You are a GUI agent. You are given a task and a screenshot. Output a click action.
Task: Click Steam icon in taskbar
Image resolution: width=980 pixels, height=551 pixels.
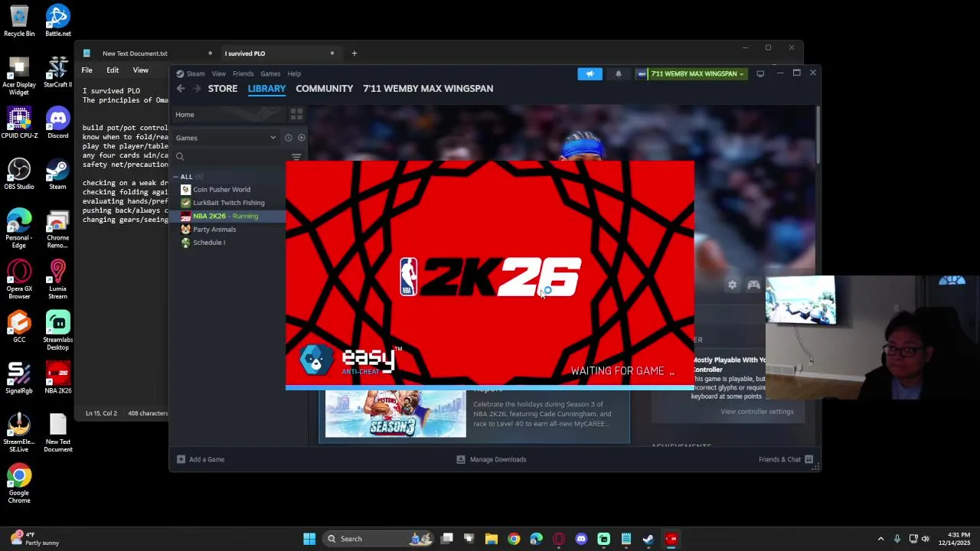pos(648,539)
